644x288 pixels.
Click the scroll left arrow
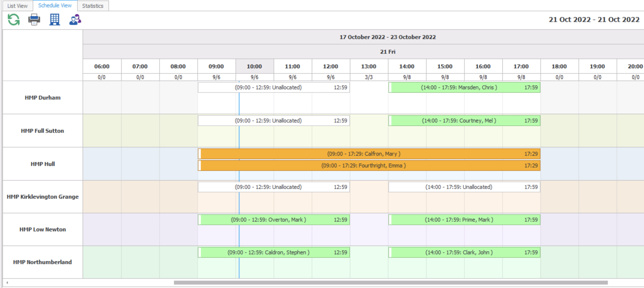7,283
